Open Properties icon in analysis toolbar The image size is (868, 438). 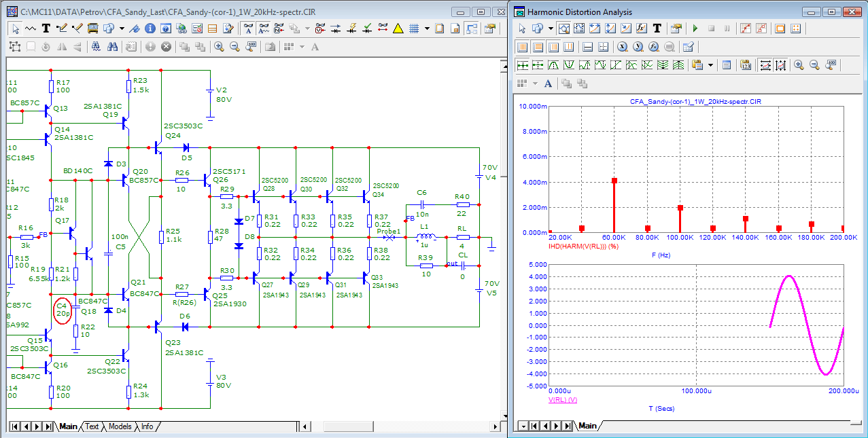(676, 29)
